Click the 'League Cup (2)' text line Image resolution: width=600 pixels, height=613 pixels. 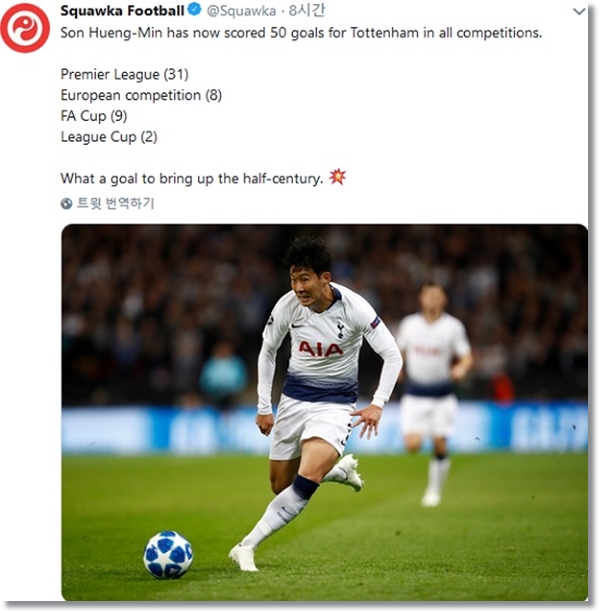tap(109, 137)
